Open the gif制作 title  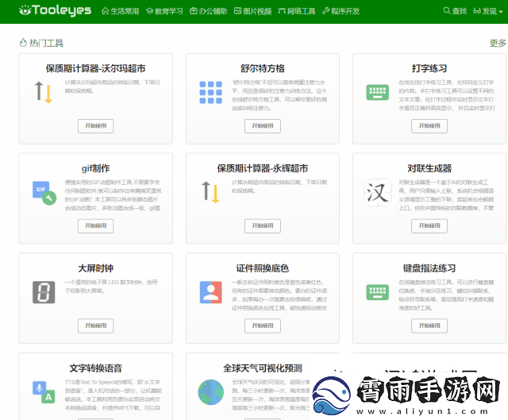click(95, 168)
